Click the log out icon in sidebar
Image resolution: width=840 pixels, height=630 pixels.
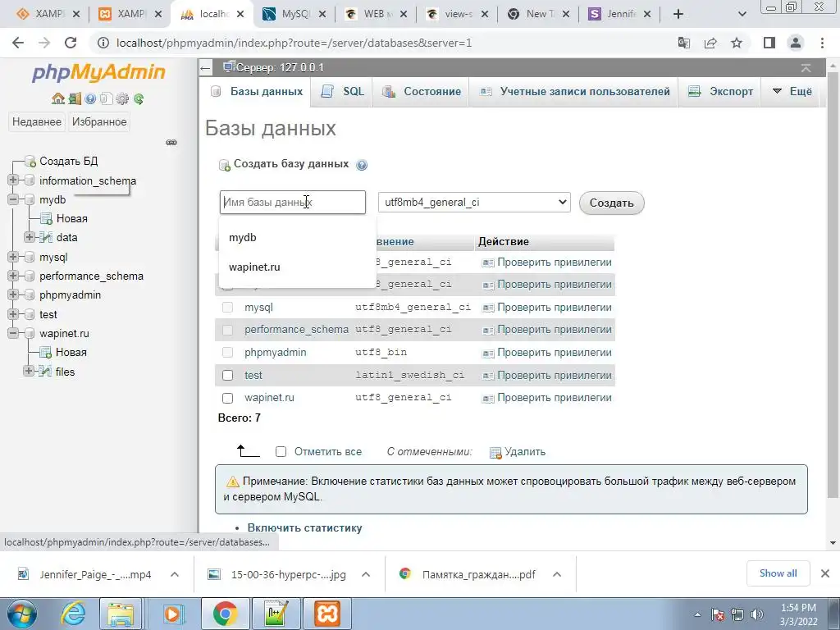(x=75, y=98)
